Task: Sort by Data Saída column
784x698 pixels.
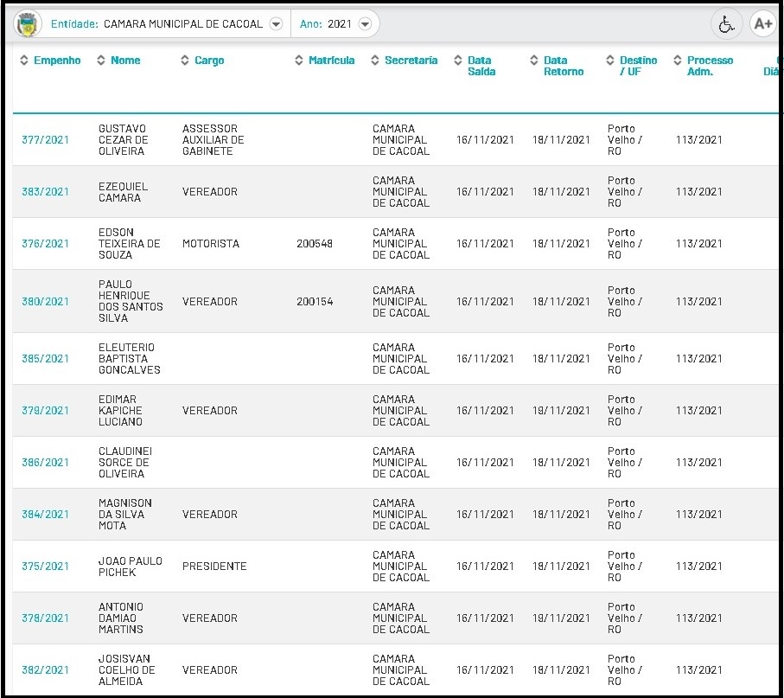Action: point(480,66)
